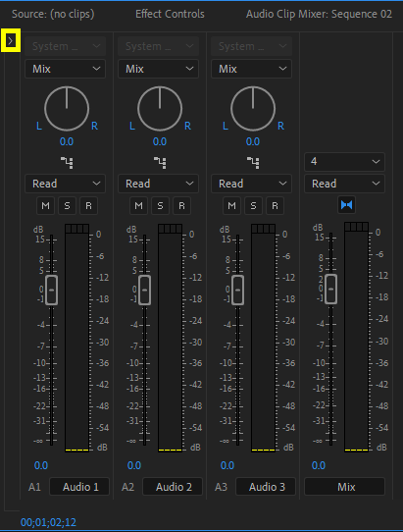This screenshot has height=532, width=403.
Task: Mute the Audio 2 track
Action: click(138, 205)
